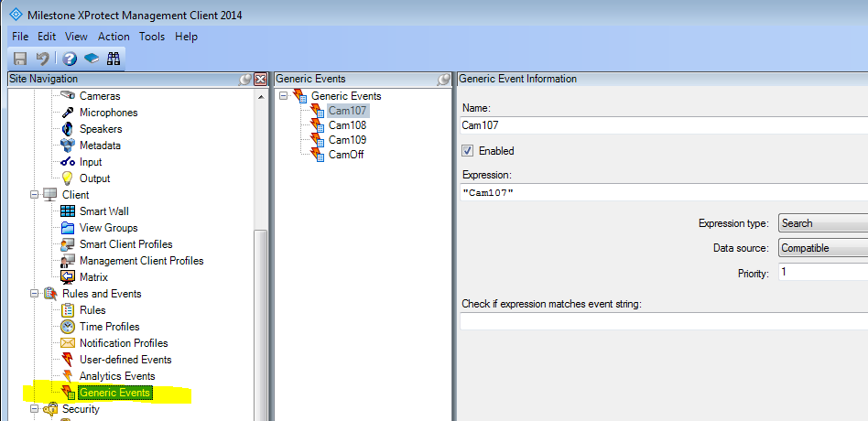Click Site Navigation scrollbar up arrow

(260, 97)
